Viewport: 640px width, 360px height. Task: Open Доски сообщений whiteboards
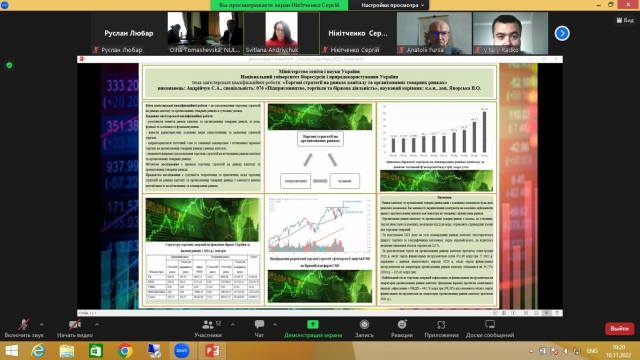pos(490,329)
